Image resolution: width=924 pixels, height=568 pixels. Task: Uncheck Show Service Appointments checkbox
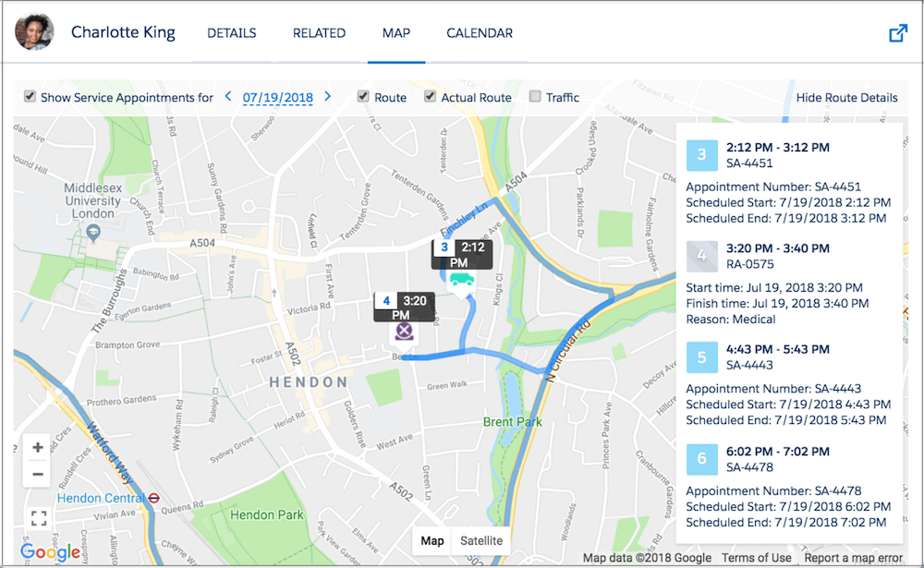tap(30, 96)
